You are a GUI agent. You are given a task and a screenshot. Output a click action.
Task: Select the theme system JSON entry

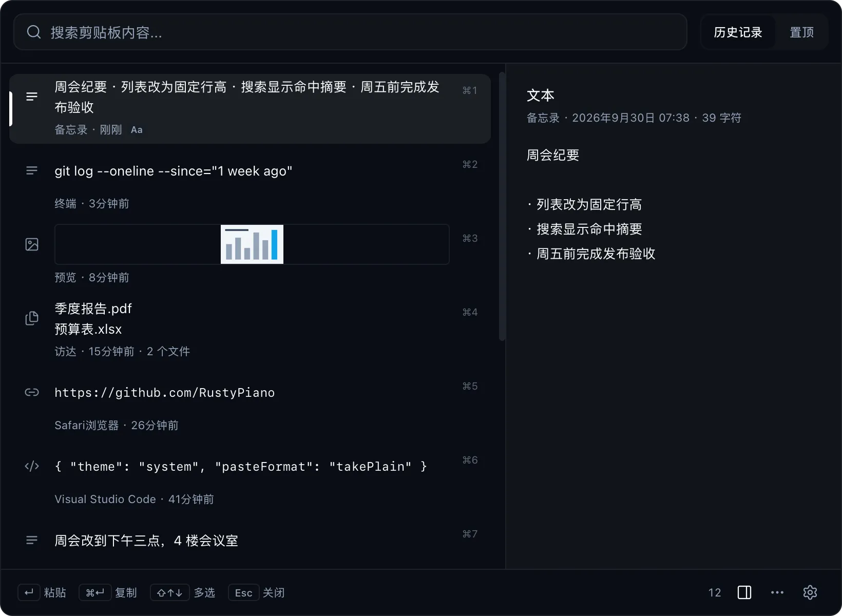click(x=250, y=478)
